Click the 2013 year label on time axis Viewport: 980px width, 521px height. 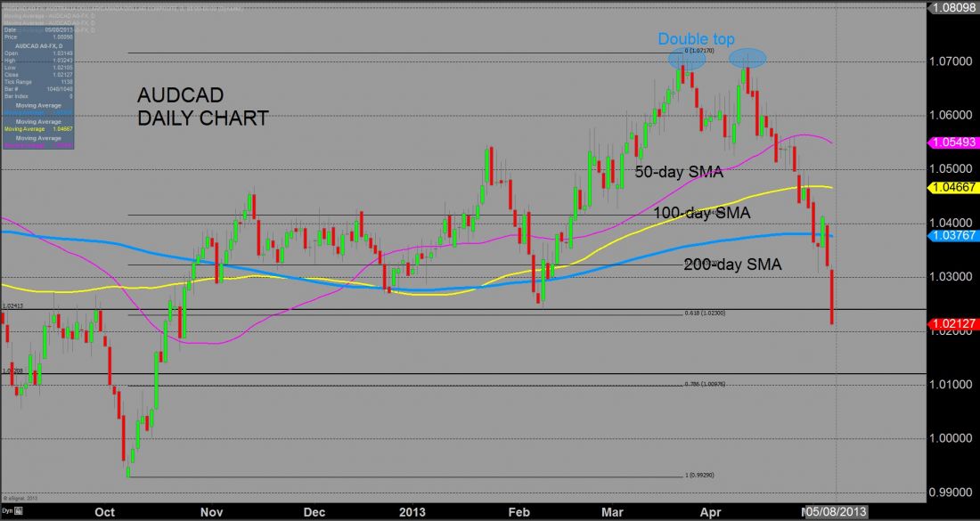(412, 512)
